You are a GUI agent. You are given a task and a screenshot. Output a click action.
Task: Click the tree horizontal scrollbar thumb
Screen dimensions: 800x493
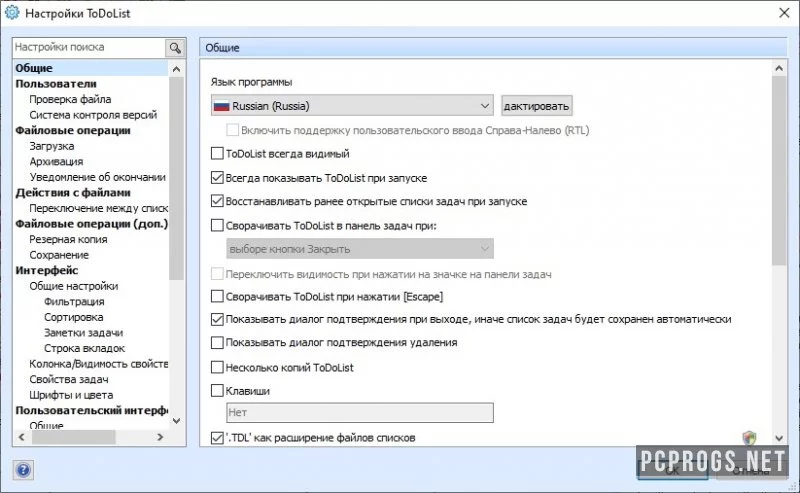point(73,437)
